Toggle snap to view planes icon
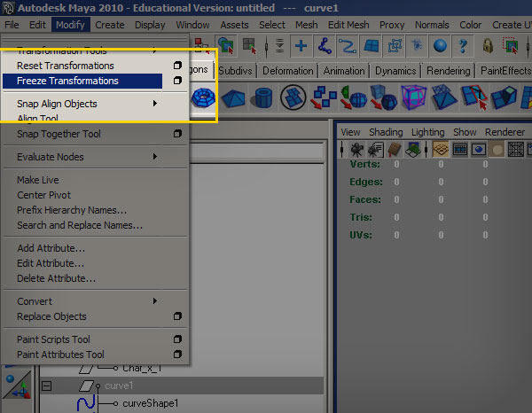Image resolution: width=532 pixels, height=413 pixels. pyautogui.click(x=372, y=46)
